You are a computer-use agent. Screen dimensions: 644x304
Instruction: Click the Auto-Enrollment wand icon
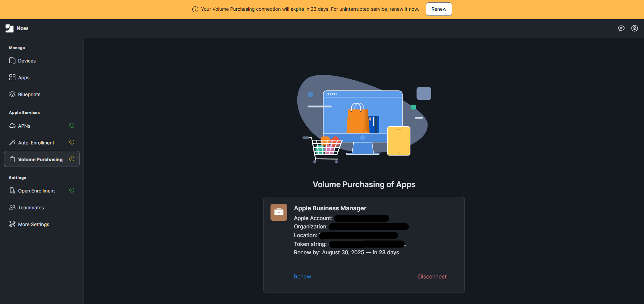[x=12, y=142]
